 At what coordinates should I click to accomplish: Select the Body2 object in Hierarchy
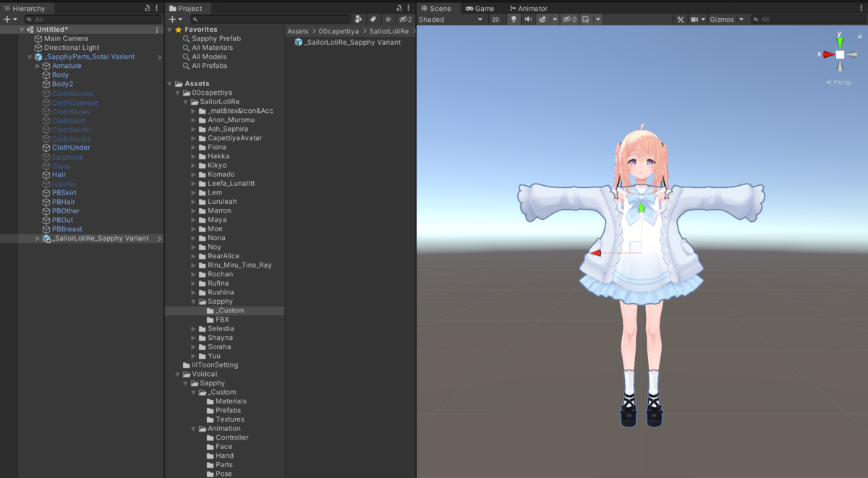pos(62,84)
